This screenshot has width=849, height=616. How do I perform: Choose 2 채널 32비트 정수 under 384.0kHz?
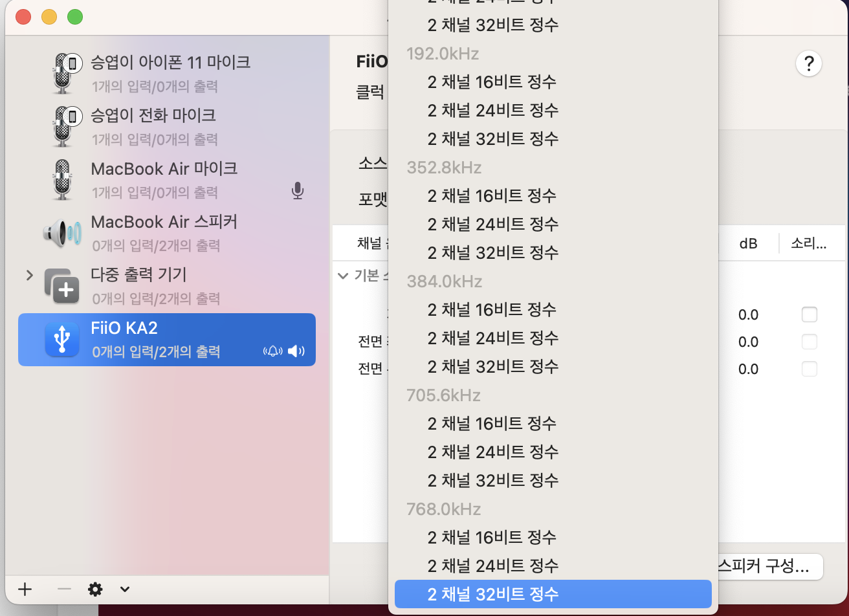[553, 366]
